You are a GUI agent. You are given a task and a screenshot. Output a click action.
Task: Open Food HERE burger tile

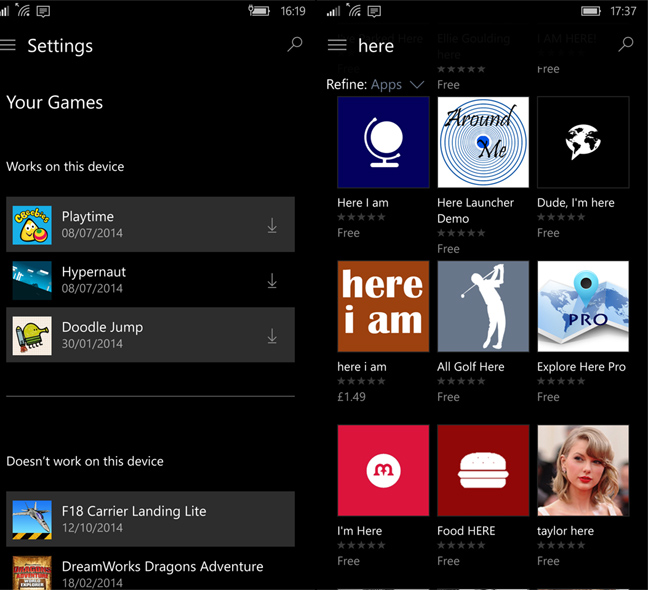click(483, 470)
